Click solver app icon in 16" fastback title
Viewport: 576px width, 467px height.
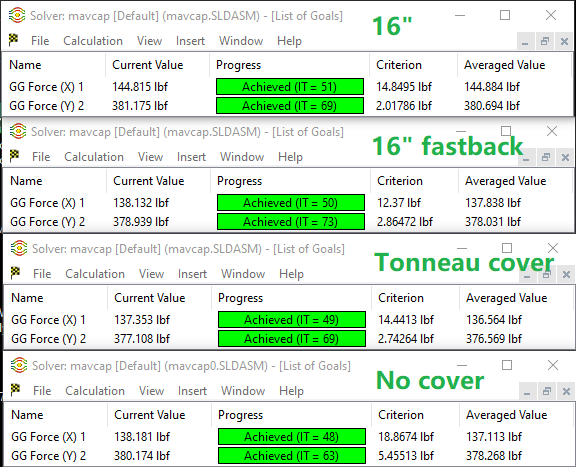[x=18, y=131]
